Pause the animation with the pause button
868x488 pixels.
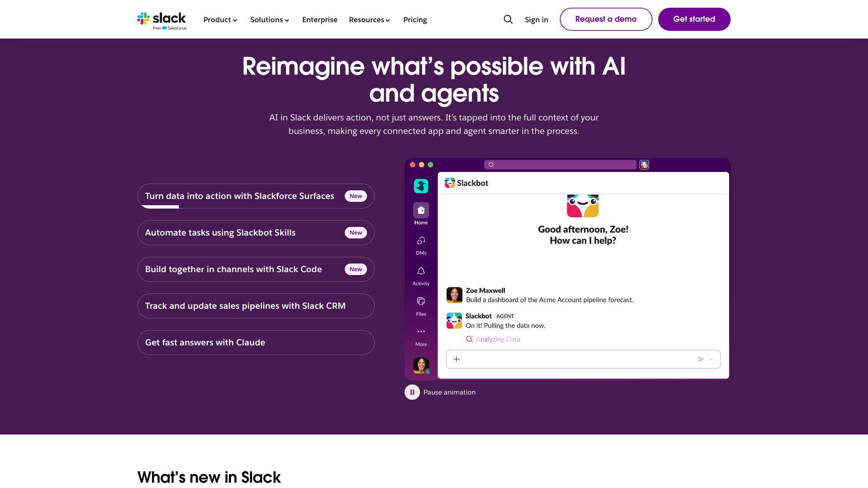coord(412,392)
